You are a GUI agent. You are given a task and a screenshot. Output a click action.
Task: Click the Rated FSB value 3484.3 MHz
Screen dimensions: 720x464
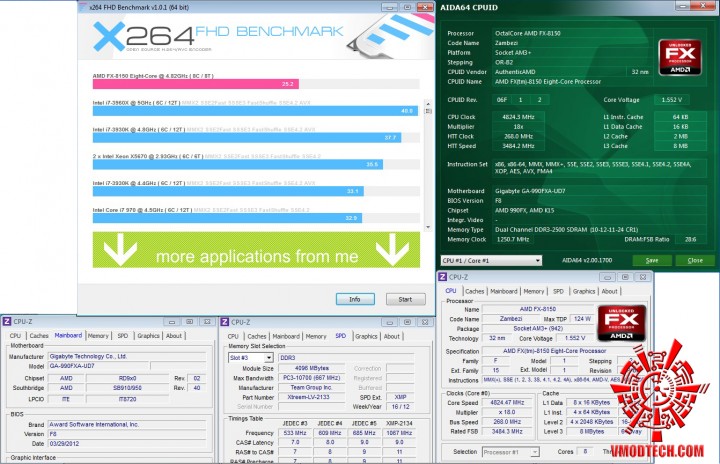click(507, 432)
